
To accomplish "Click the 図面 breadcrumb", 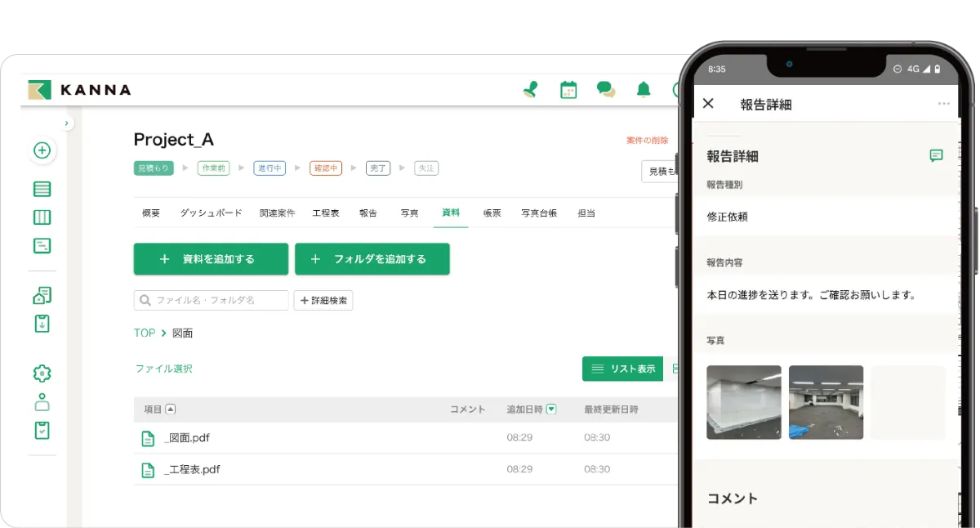I will (183, 333).
